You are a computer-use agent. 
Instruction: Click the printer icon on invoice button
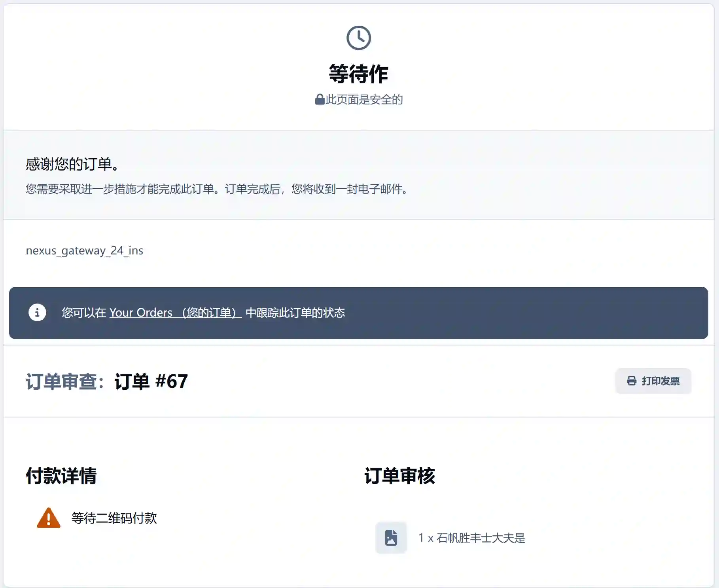click(x=632, y=381)
